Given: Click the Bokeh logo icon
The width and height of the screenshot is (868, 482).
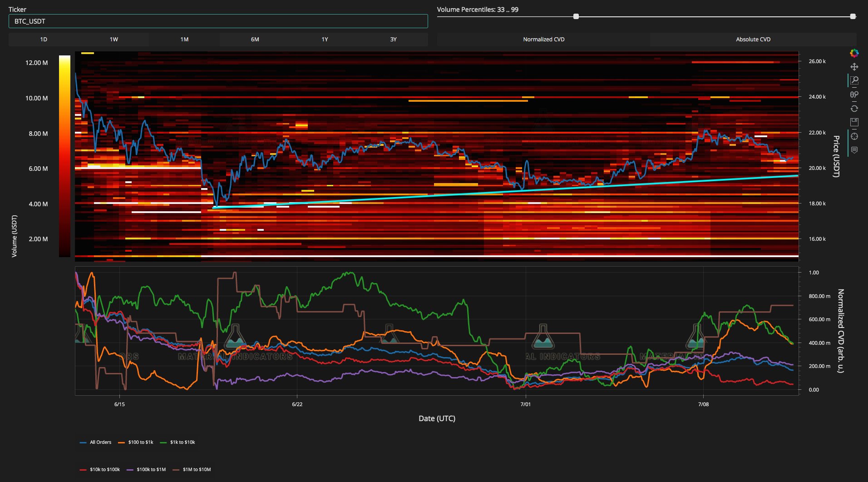Looking at the screenshot, I should (x=854, y=53).
